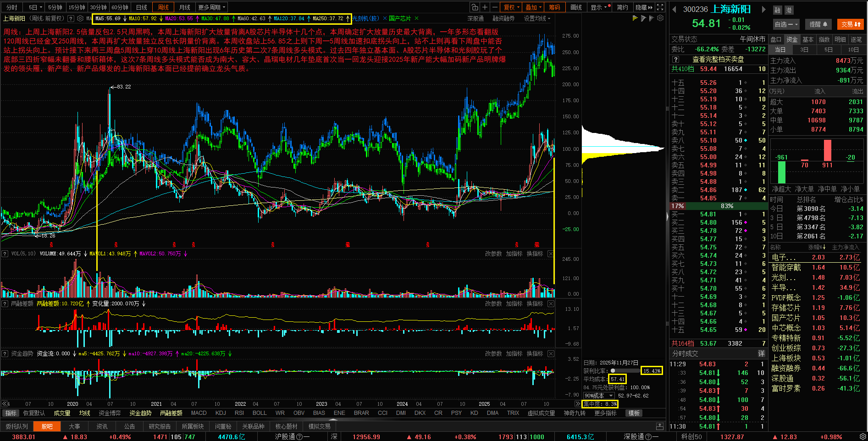868x441 pixels.
Task: Remove the 国产芯片 overlay tag
Action: [x=416, y=19]
